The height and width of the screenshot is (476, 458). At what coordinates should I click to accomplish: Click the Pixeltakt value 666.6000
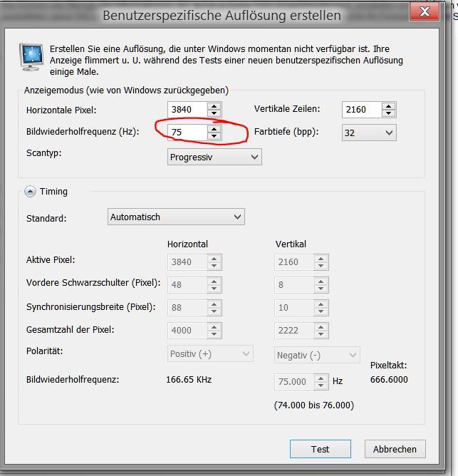point(389,380)
